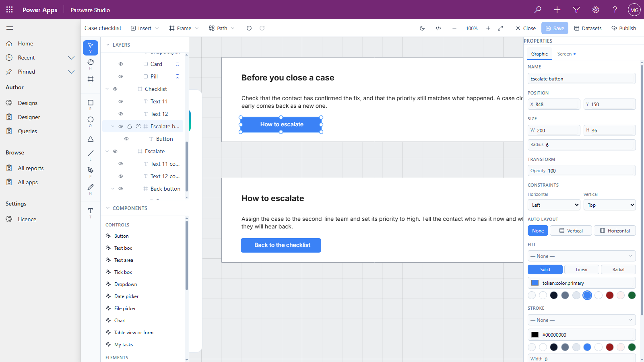Screen dimensions: 644x362
Task: Hide the Checklist frame layer
Action: tap(115, 89)
